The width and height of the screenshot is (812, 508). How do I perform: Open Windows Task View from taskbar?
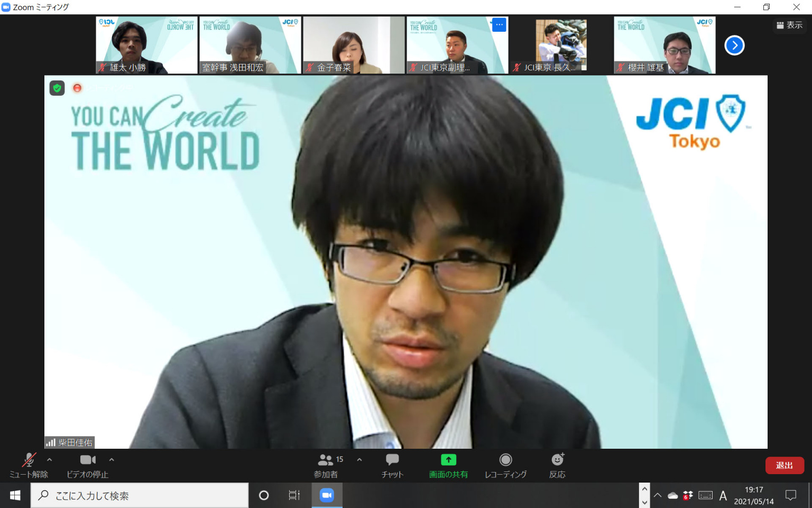pos(294,495)
